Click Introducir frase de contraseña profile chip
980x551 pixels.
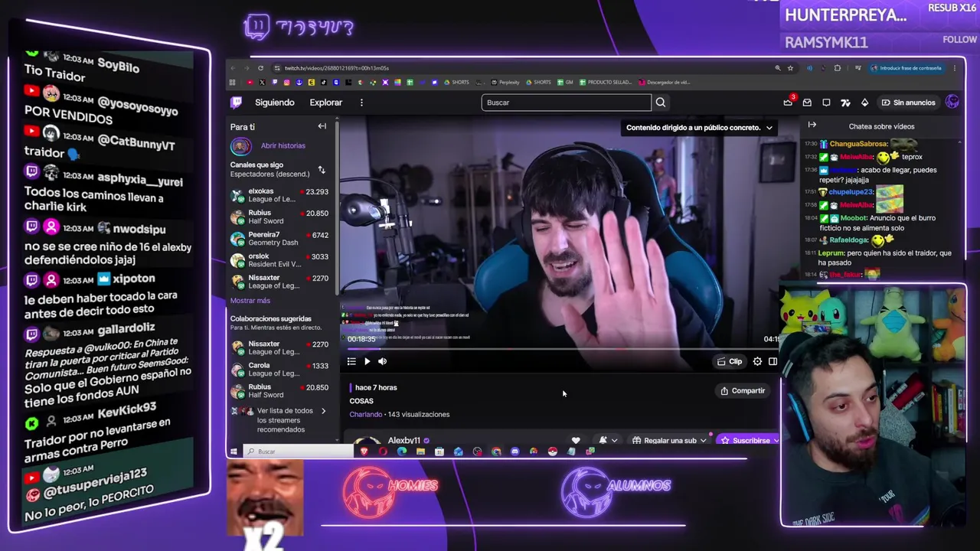pos(906,68)
